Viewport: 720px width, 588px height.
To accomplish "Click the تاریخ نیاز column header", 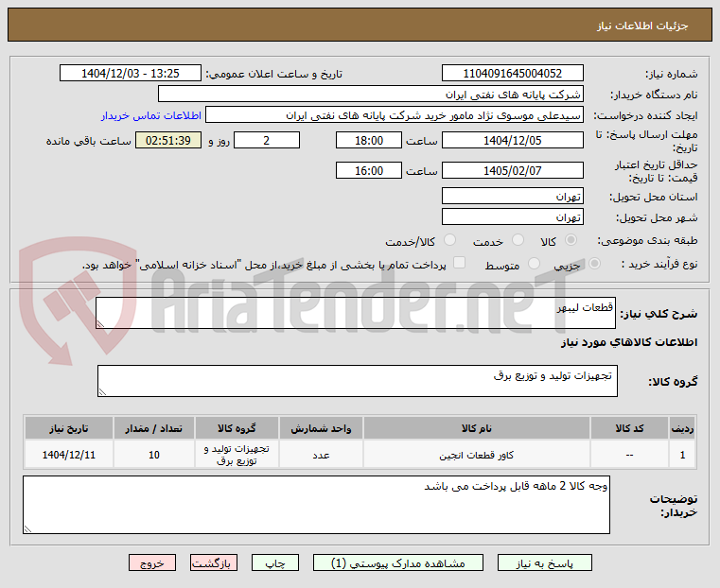I will 69,428.
